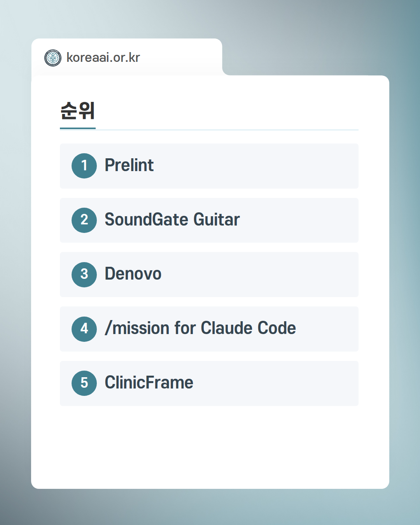Open the ClinicFrame ranking entry
This screenshot has width=420, height=525.
[x=149, y=383]
